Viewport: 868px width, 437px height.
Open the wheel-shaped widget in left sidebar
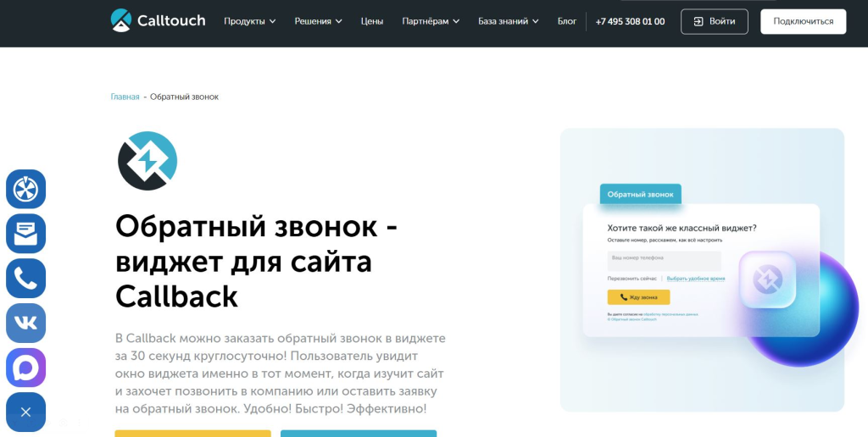coord(26,189)
